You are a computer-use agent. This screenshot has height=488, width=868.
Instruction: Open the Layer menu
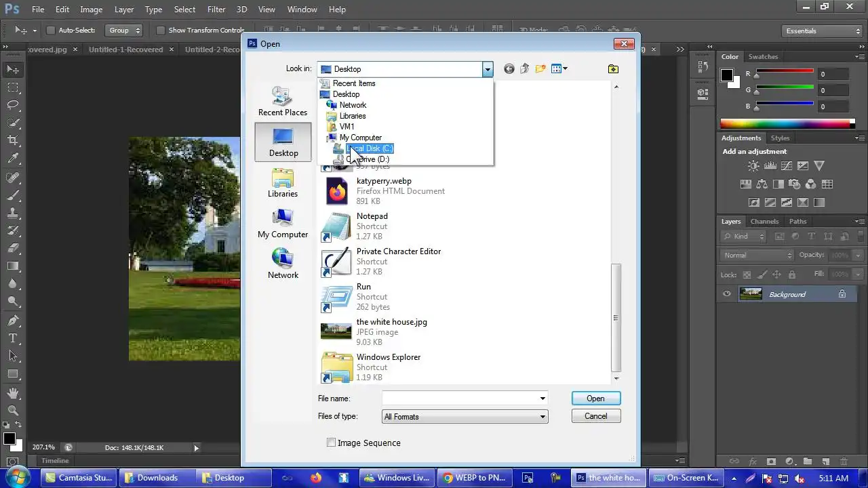click(x=124, y=9)
